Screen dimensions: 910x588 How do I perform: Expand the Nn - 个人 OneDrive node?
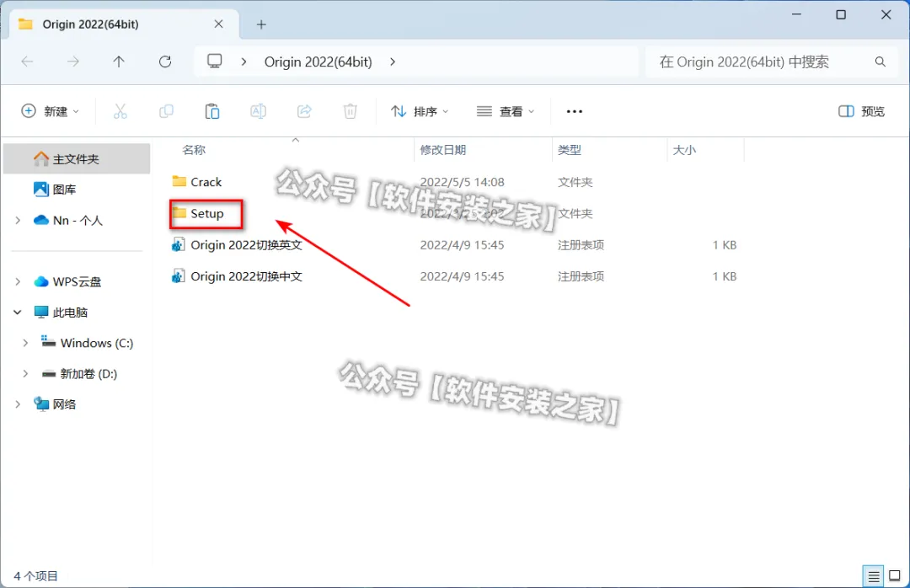18,221
